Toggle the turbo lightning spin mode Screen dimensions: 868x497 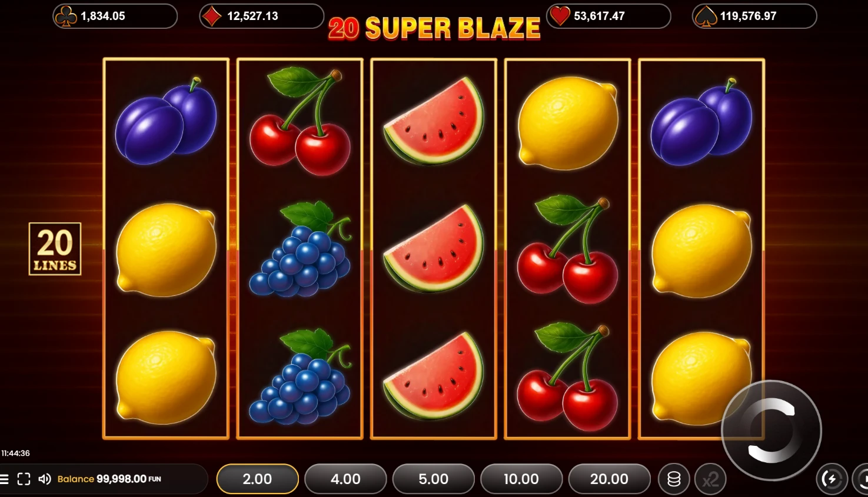832,479
